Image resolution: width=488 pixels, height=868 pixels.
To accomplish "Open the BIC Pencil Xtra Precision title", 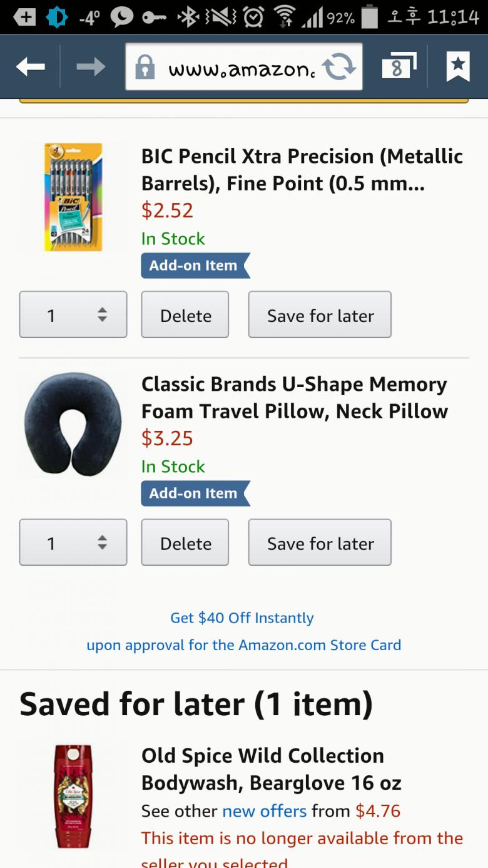I will (302, 170).
